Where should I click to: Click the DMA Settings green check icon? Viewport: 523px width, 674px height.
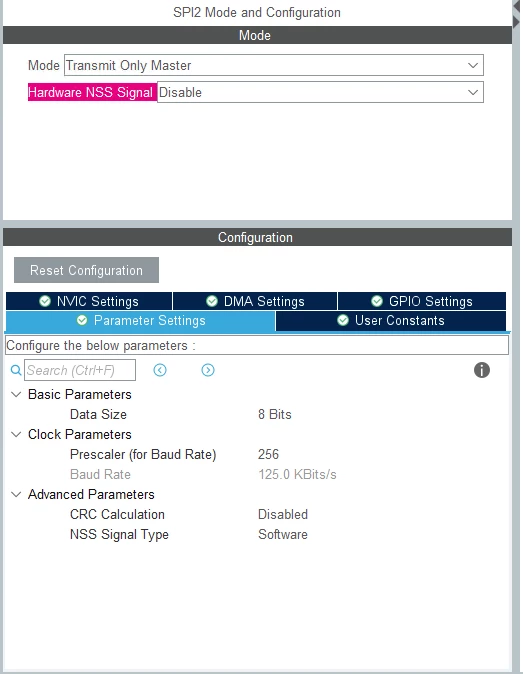[x=212, y=301]
